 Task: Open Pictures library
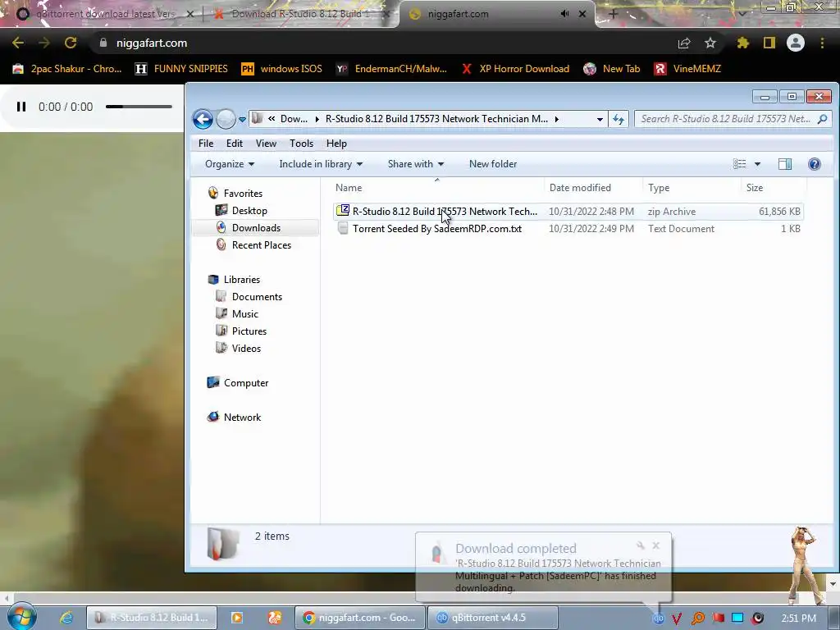pos(249,331)
